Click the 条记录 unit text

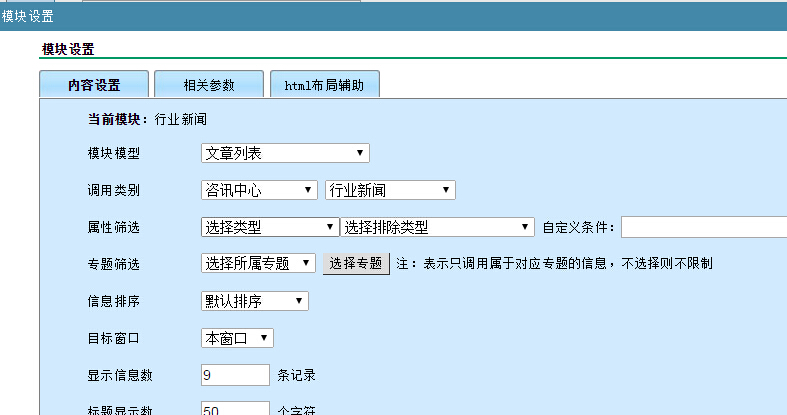coord(298,376)
